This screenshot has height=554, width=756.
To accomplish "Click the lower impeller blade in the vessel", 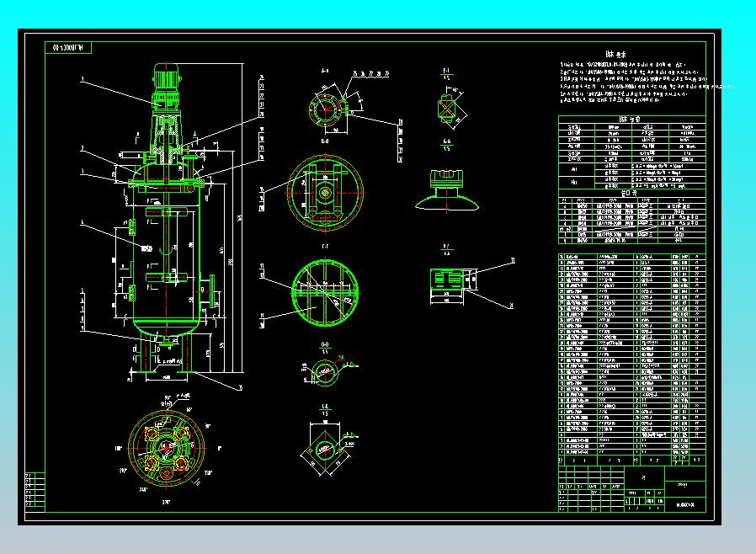I will click(x=167, y=277).
